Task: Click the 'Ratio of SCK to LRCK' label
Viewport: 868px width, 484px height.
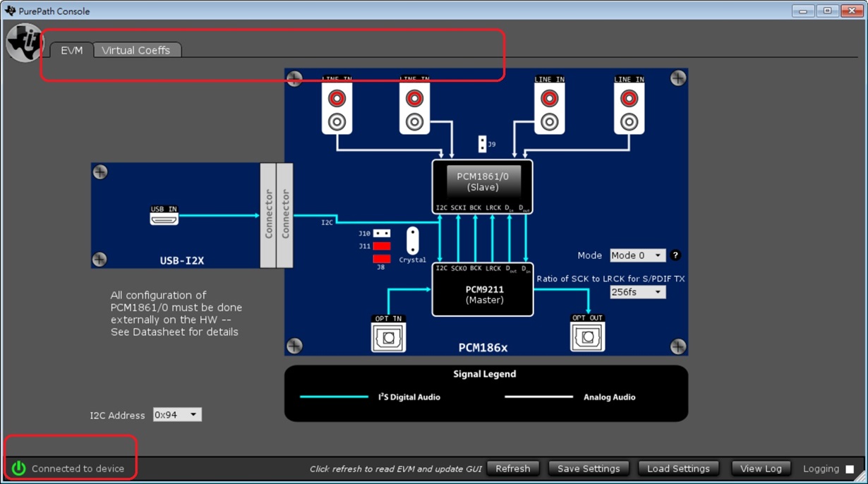Action: pyautogui.click(x=610, y=279)
